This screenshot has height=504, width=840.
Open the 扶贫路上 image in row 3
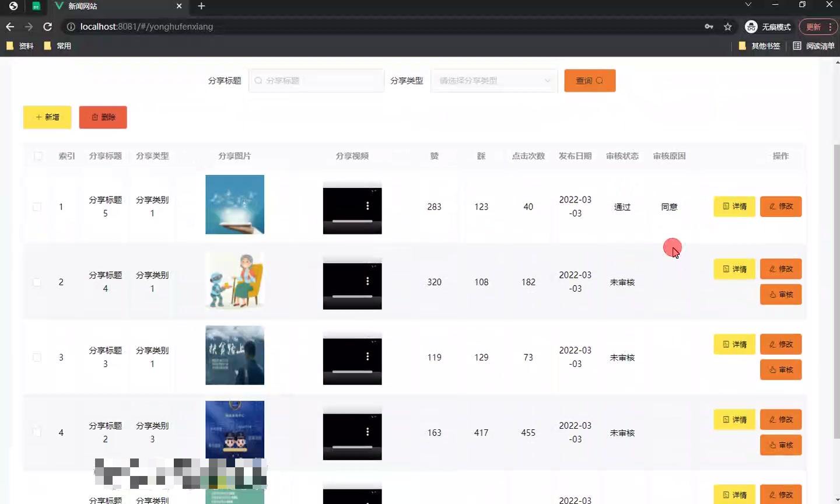(x=235, y=355)
